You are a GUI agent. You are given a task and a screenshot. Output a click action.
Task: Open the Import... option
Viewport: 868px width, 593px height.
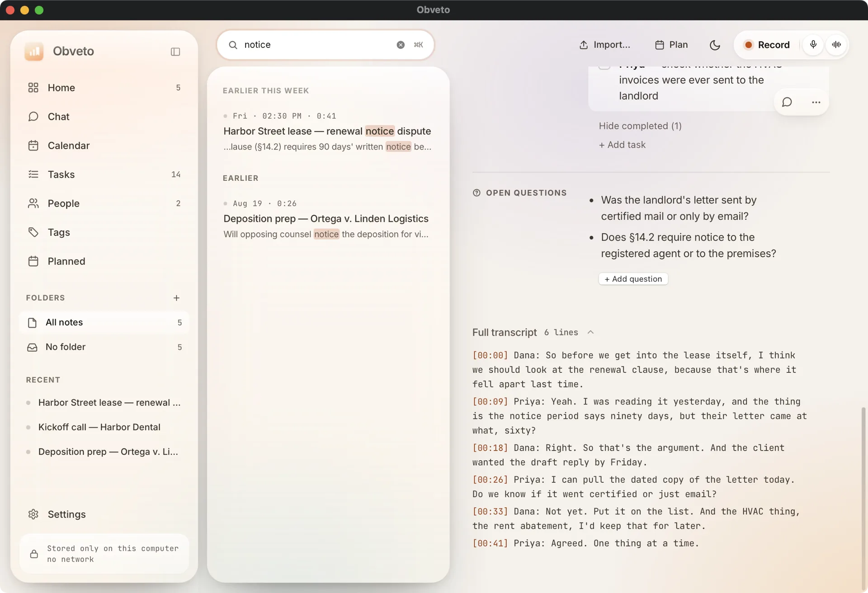605,45
